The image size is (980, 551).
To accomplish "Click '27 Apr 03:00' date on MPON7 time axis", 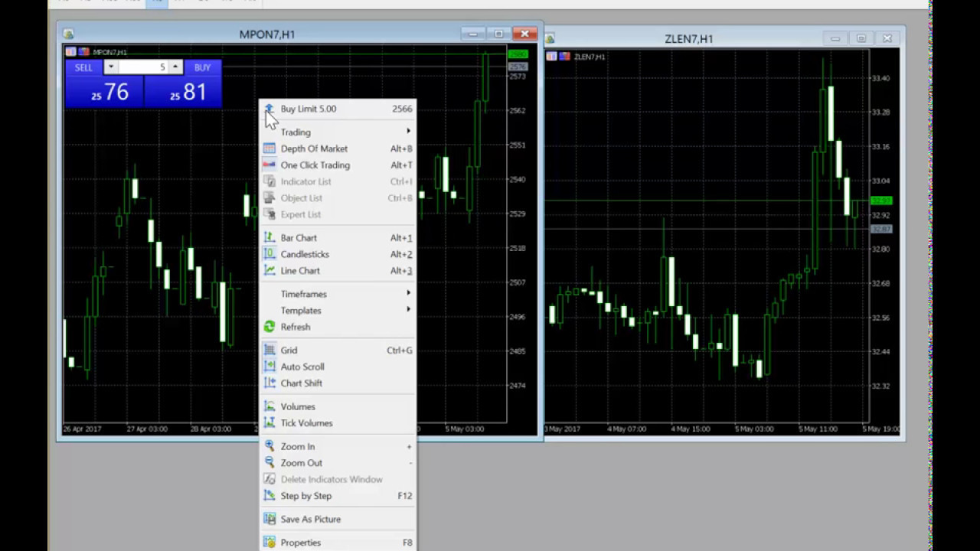I will (x=147, y=429).
